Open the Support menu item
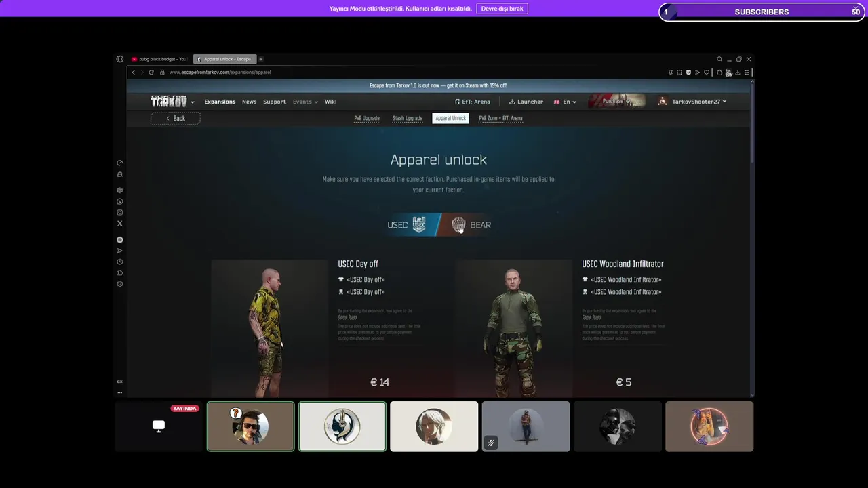Screen dimensions: 868x488 coord(275,102)
